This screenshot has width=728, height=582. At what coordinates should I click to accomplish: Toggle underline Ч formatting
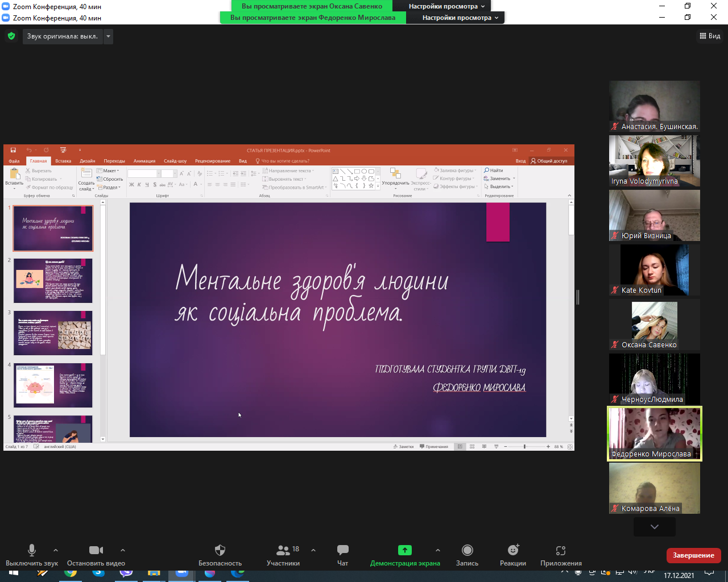click(147, 184)
